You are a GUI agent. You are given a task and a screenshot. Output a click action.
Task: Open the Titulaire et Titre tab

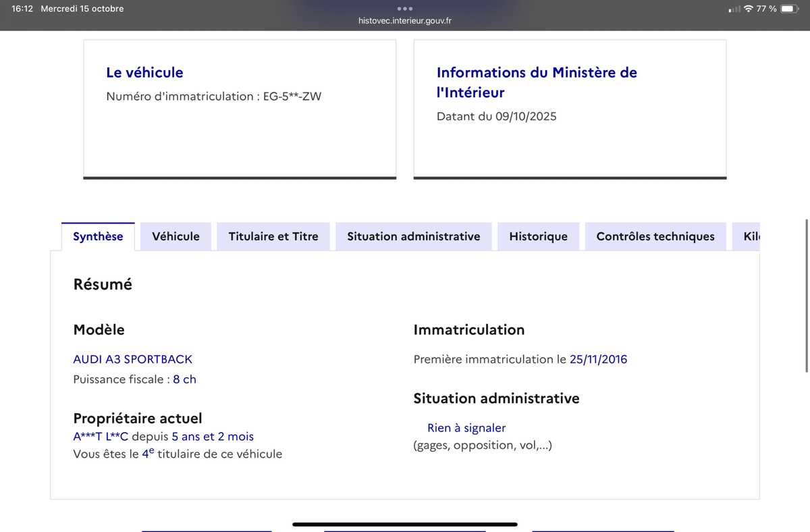273,236
